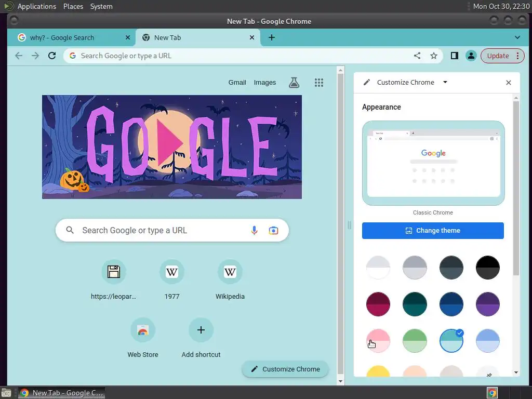532x399 pixels.
Task: Click the Change theme button
Action: [433, 231]
